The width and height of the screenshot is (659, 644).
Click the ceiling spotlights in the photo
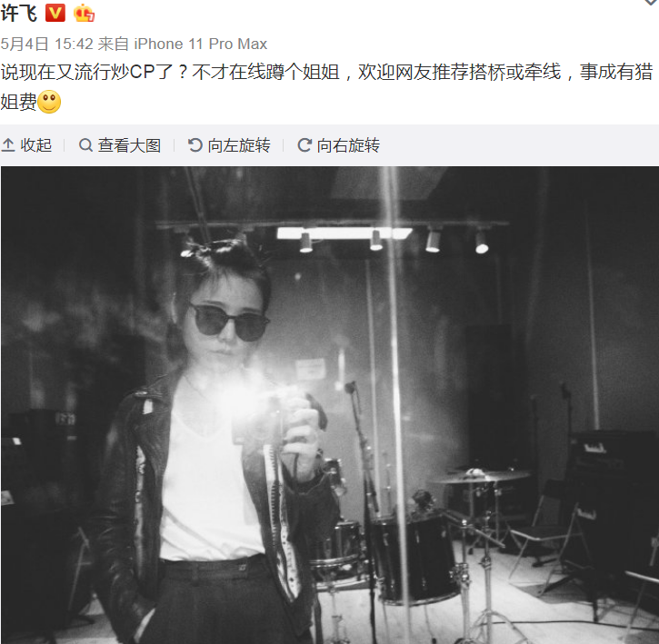tap(393, 241)
